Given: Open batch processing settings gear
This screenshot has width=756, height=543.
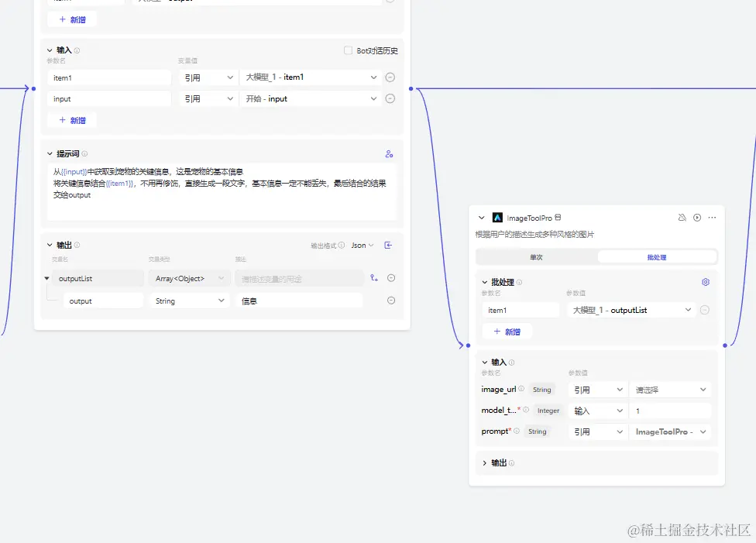Looking at the screenshot, I should click(706, 282).
